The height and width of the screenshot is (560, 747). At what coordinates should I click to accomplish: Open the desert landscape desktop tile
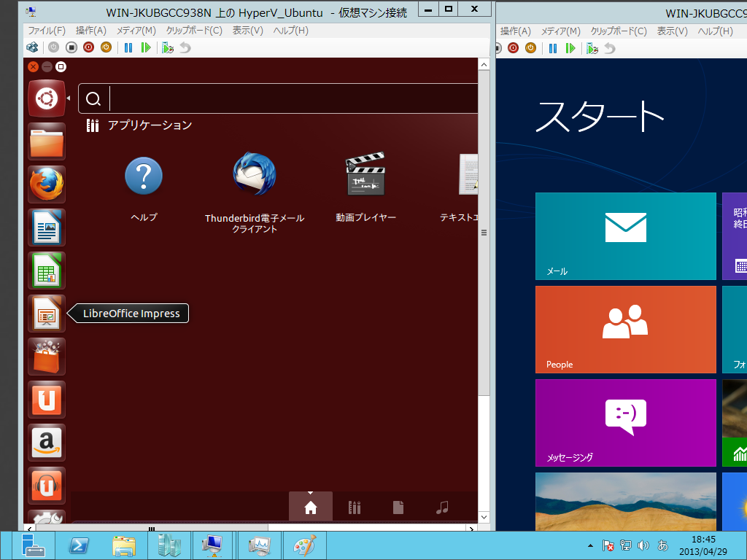point(625,502)
